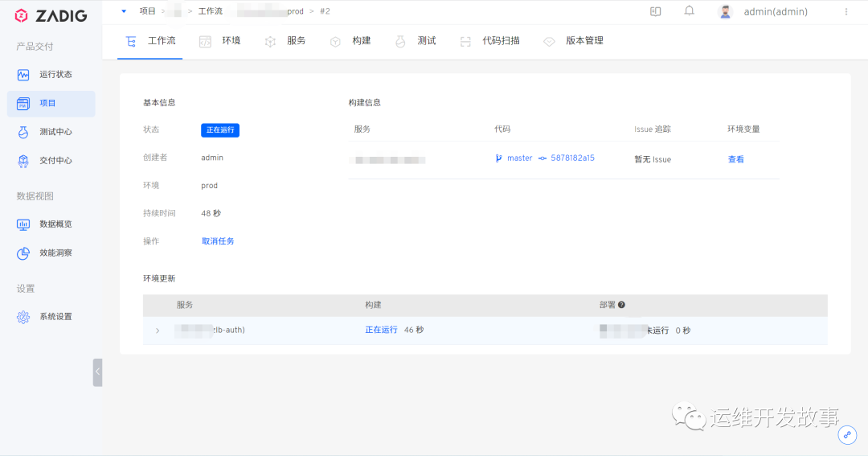Click the 数据概览 monitor icon
The width and height of the screenshot is (868, 456).
point(23,224)
